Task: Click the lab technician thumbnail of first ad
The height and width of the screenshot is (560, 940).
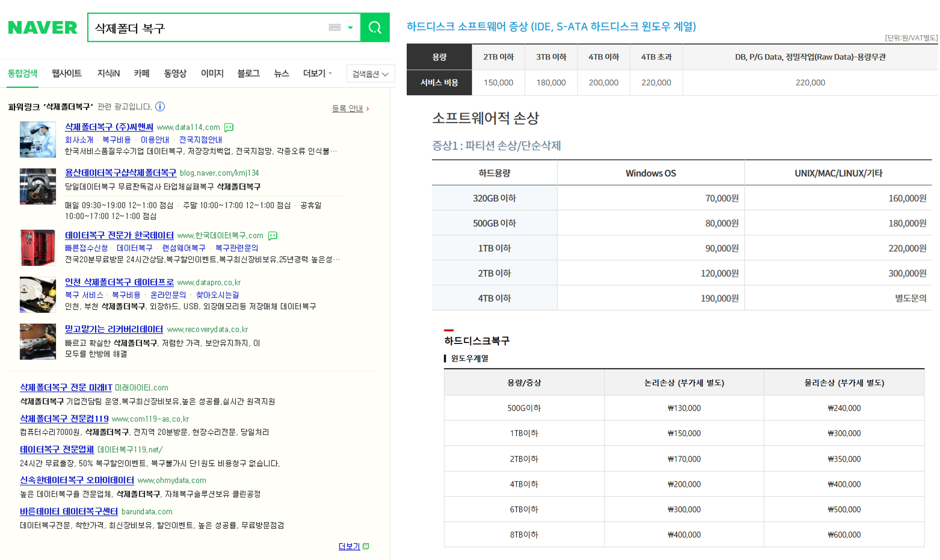Action: coord(38,139)
